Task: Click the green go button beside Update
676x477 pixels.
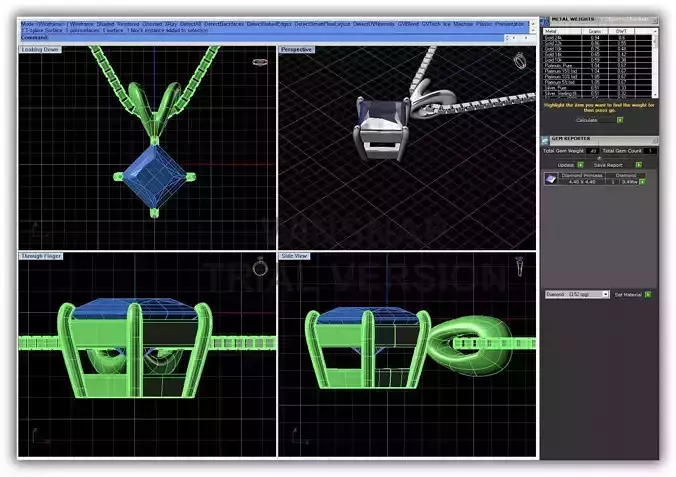Action: pos(580,165)
